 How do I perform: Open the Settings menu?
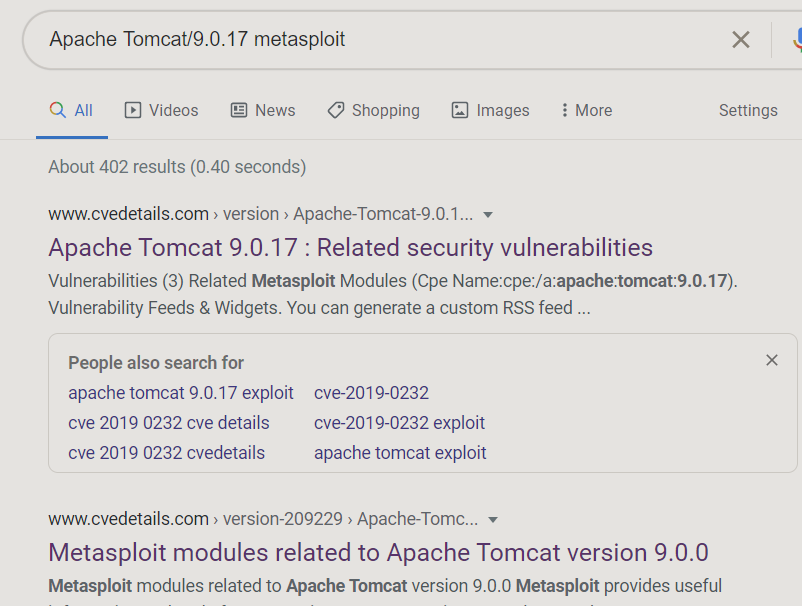point(748,111)
